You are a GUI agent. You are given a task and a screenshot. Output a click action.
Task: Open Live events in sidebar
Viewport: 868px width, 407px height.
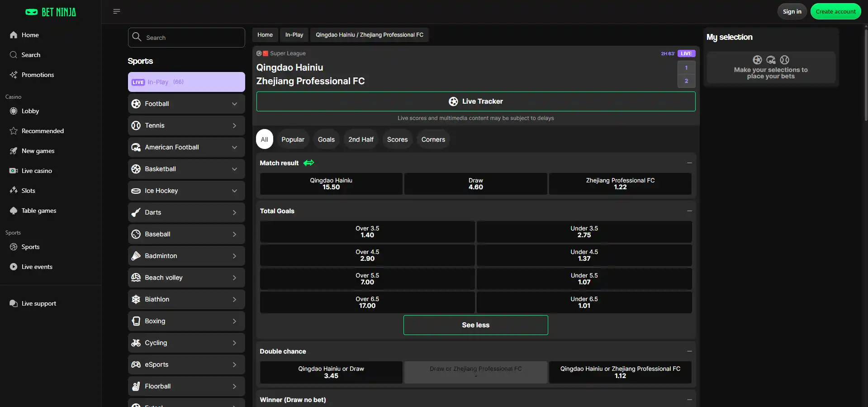pyautogui.click(x=37, y=267)
